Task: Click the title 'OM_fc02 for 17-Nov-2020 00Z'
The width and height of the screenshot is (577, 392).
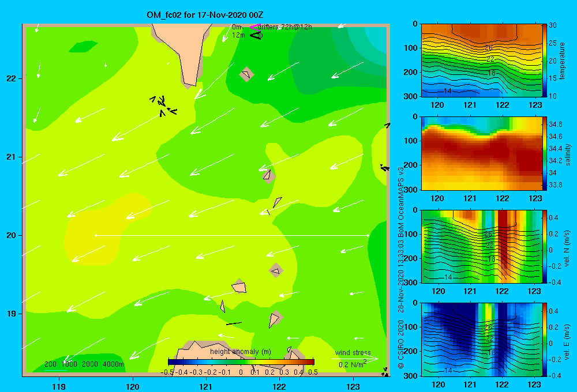Action: pos(205,15)
